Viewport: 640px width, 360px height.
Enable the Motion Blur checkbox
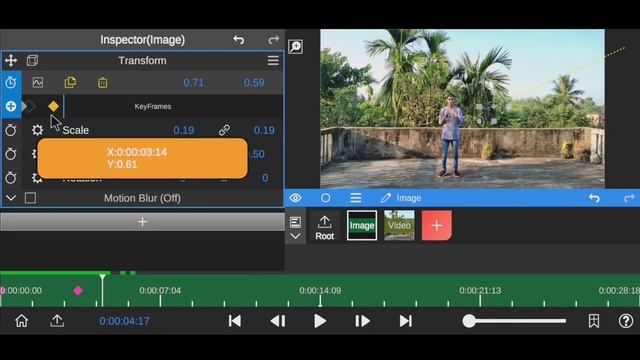coord(30,198)
